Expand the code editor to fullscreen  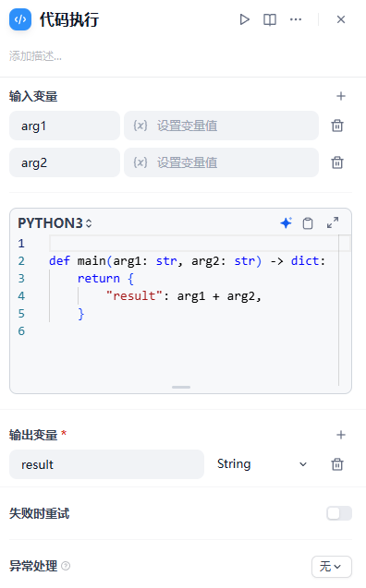click(x=333, y=222)
